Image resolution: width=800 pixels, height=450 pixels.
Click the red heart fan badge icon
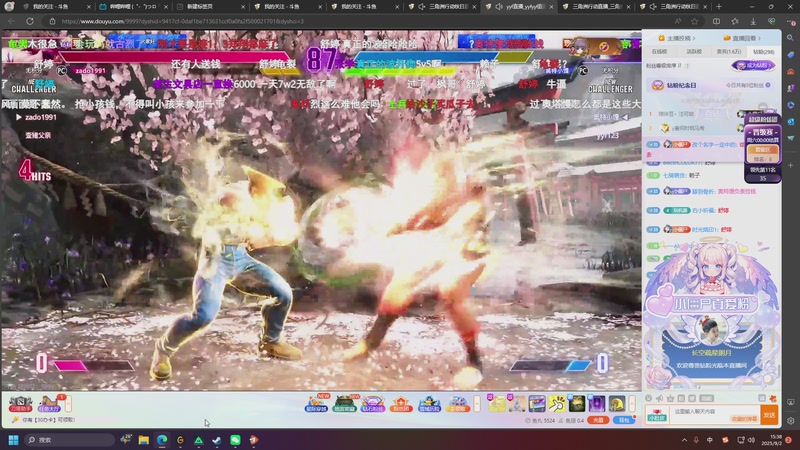click(657, 414)
